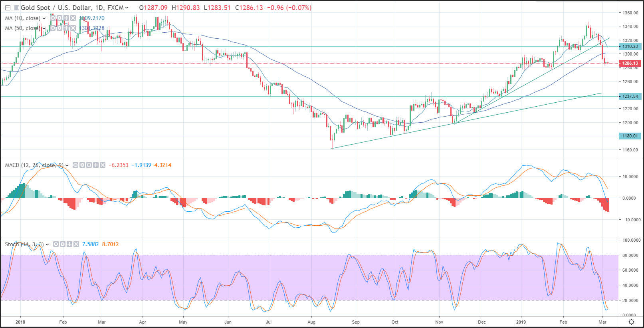Open the Gold Spot / U.S. Dollar symbol dropdown
Viewport: 644px width, 328px height.
pos(127,8)
